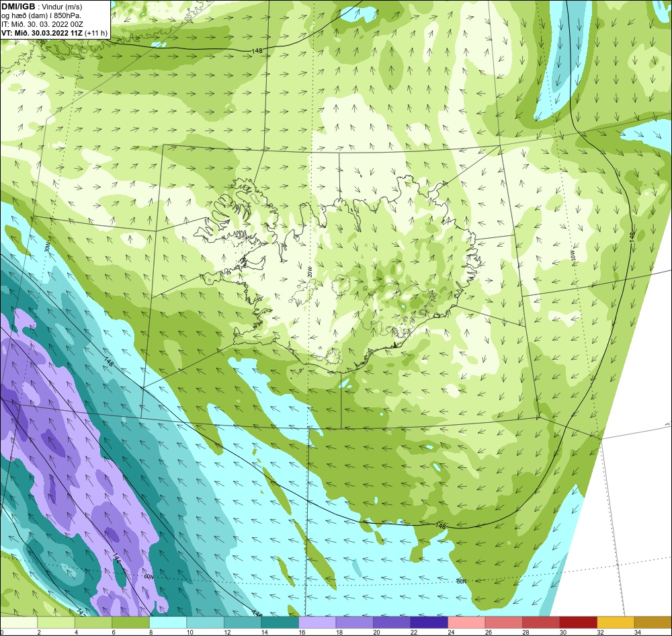Click the '148' contour label on the southern contour
Viewport: 672px width, 636px height.
440,526
